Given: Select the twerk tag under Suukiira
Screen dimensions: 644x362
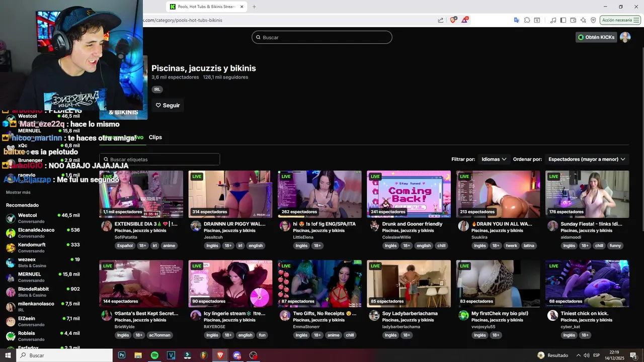Looking at the screenshot, I should pos(511,246).
